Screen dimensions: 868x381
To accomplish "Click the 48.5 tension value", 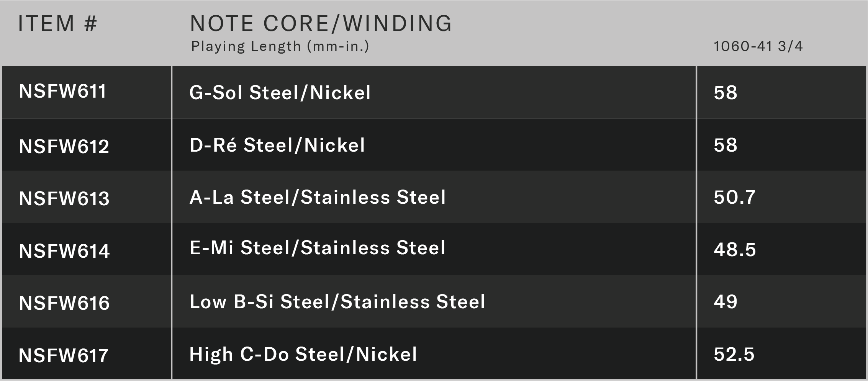I will point(735,250).
